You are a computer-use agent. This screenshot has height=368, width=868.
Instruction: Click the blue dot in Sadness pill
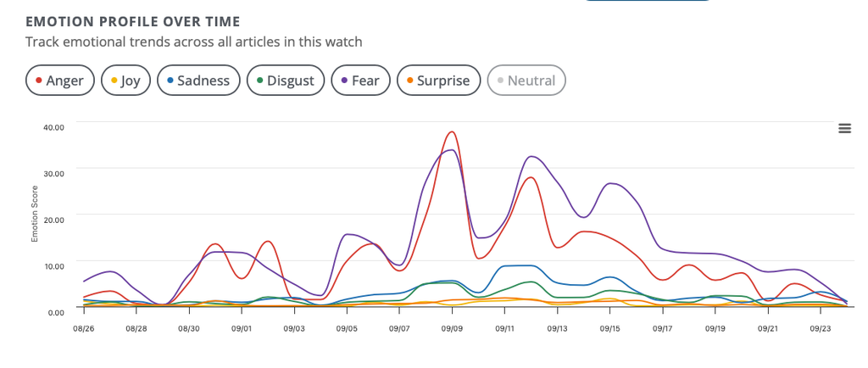tap(170, 81)
